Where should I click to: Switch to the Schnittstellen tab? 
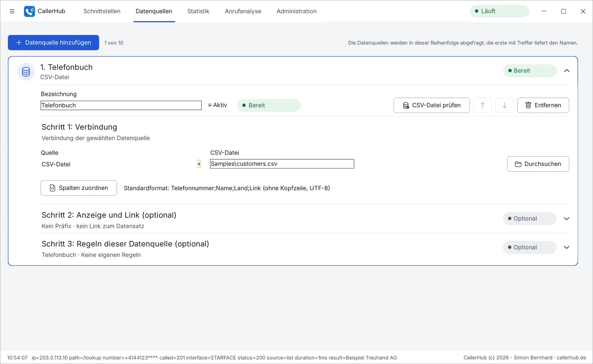pos(102,11)
